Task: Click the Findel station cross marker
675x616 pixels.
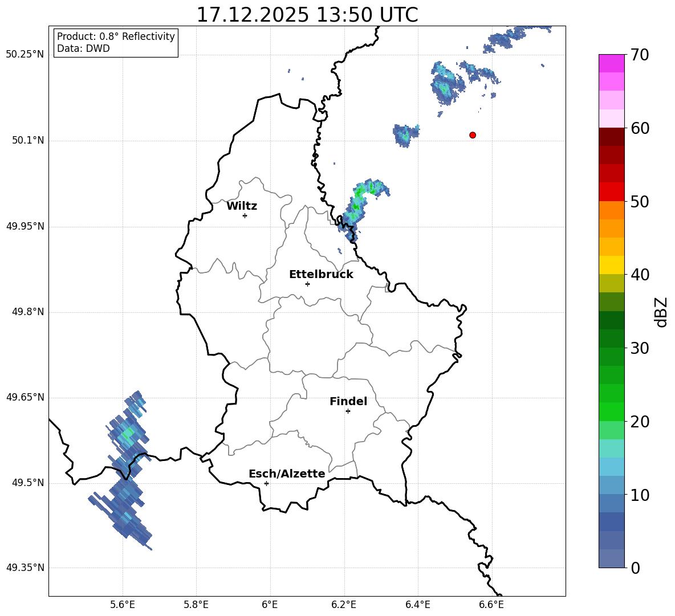Action: 348,411
